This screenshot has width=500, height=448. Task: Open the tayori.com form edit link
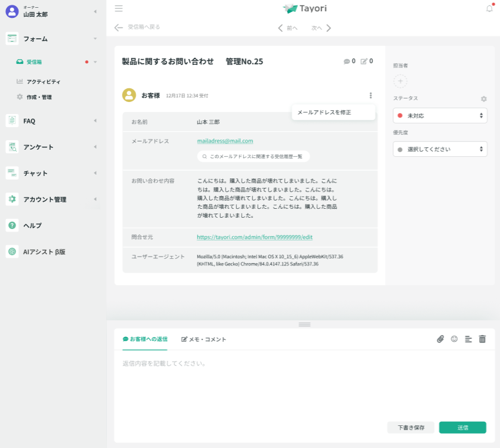pos(254,237)
